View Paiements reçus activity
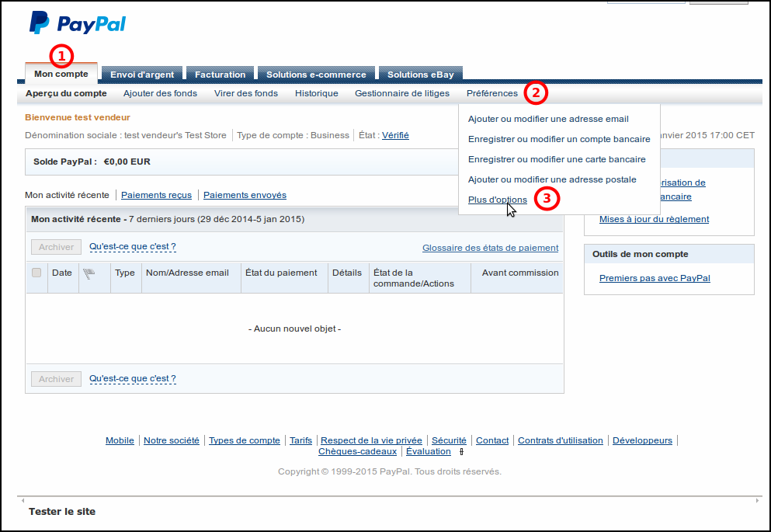 [x=156, y=195]
